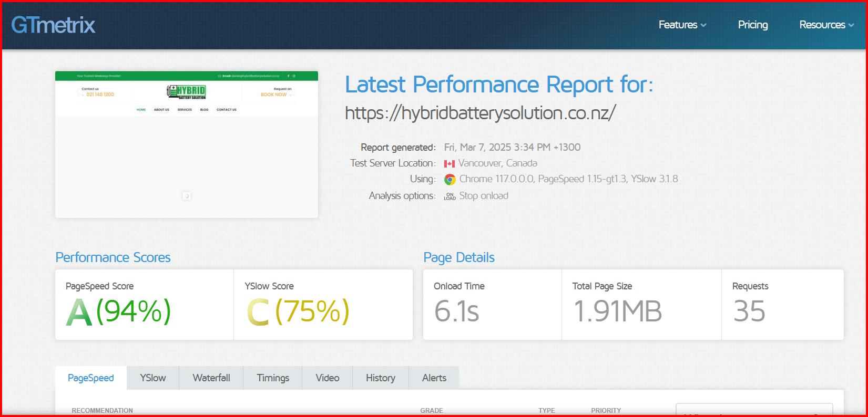Click the Vancouver, Canada location text
Viewport: 868px width, 417px height.
(x=498, y=163)
